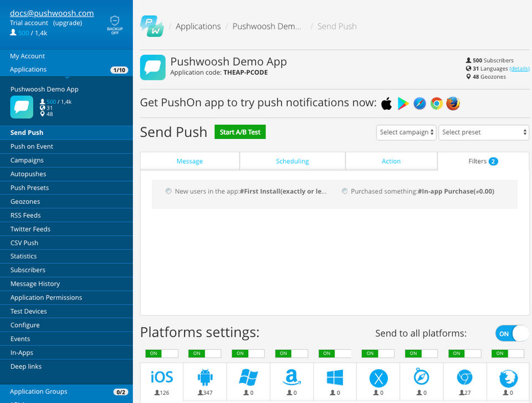
Task: Open the Select campaign dropdown
Action: (x=406, y=132)
